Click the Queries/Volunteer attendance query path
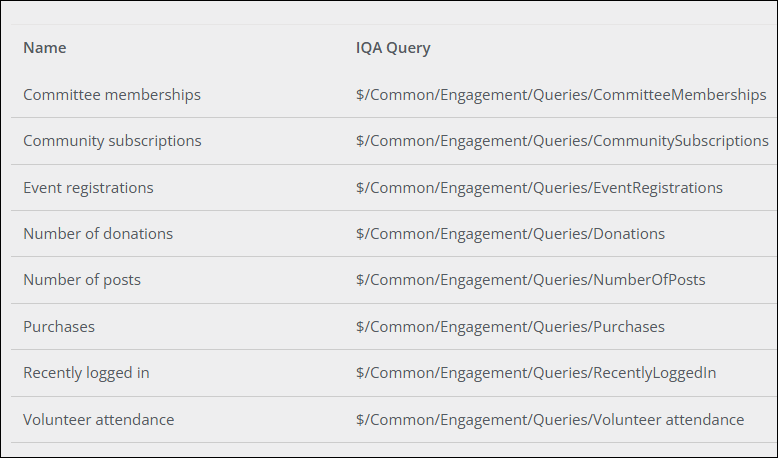 click(550, 420)
